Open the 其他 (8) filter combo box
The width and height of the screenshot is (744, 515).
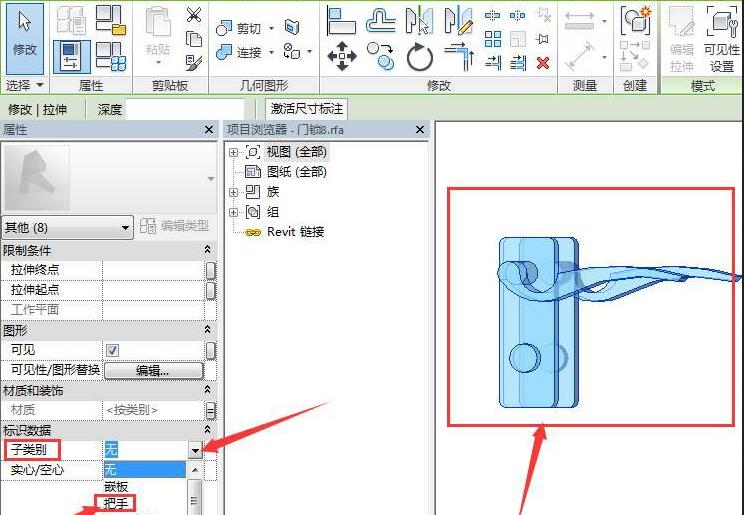pos(67,227)
